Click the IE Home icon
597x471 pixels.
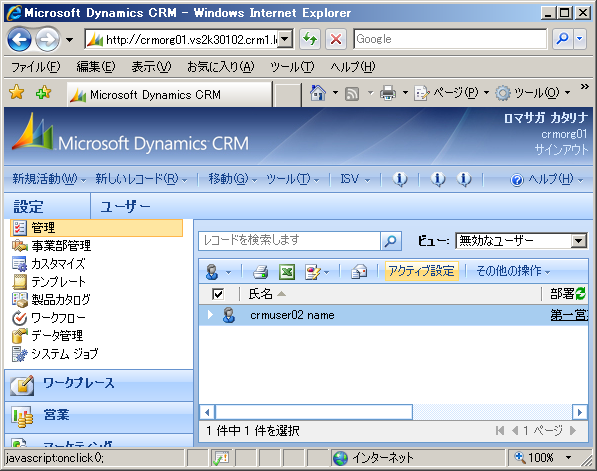point(318,93)
